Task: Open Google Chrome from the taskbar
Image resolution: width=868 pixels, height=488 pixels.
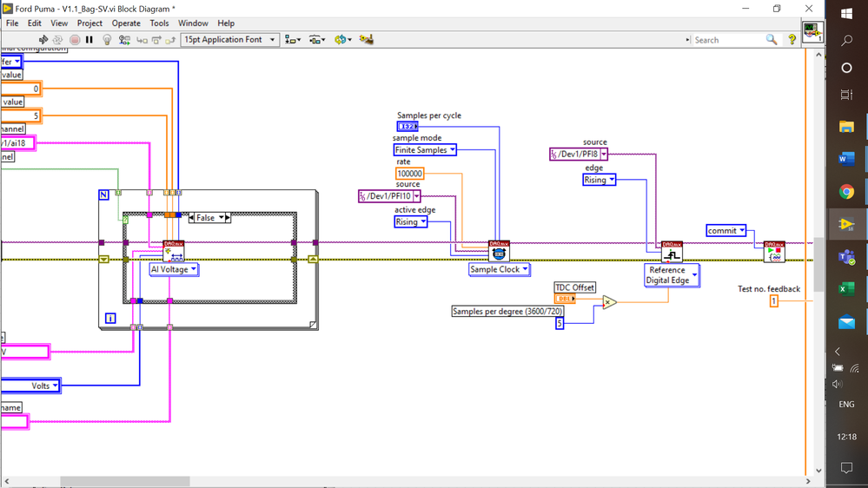Action: [846, 192]
